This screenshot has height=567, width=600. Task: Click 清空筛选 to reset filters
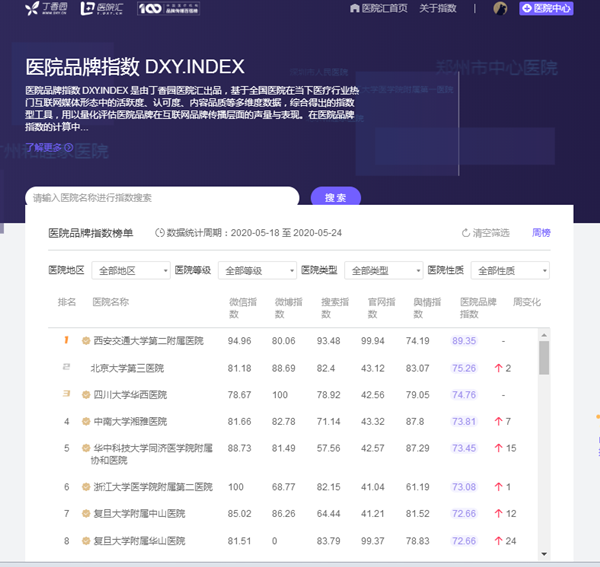(486, 233)
